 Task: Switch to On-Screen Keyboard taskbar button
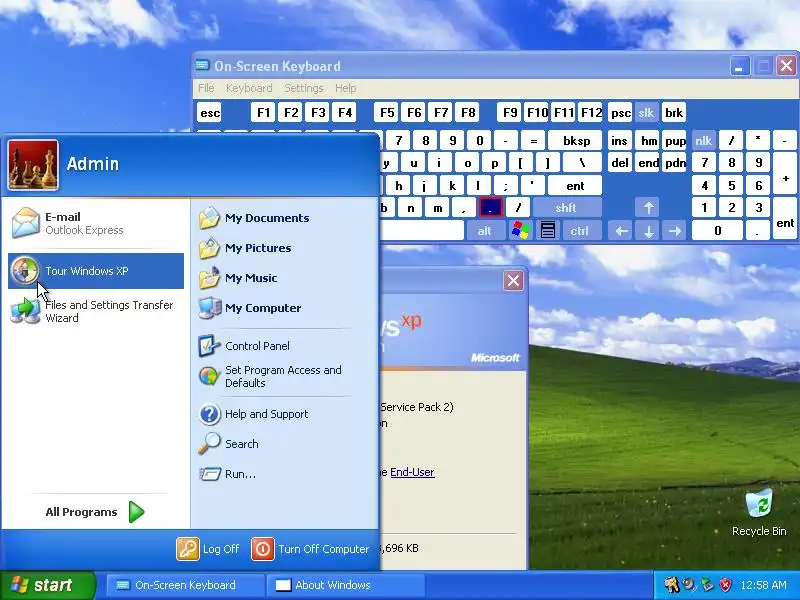click(185, 585)
